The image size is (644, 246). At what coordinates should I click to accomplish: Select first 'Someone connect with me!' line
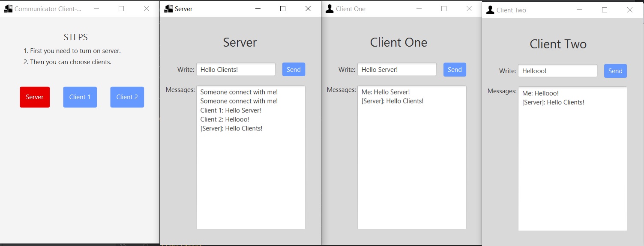click(239, 92)
